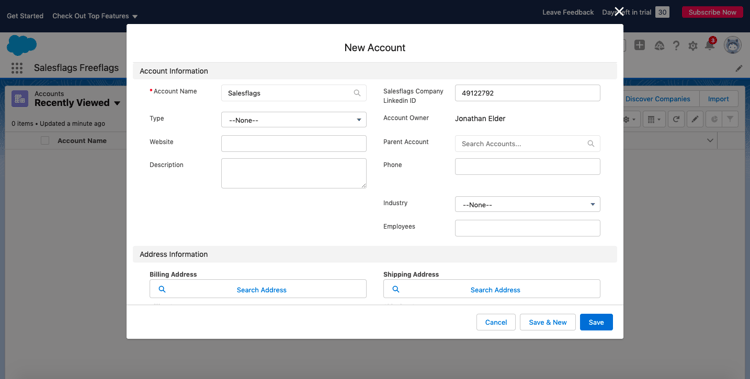Click Shipping Address Search Address box

tap(492, 289)
